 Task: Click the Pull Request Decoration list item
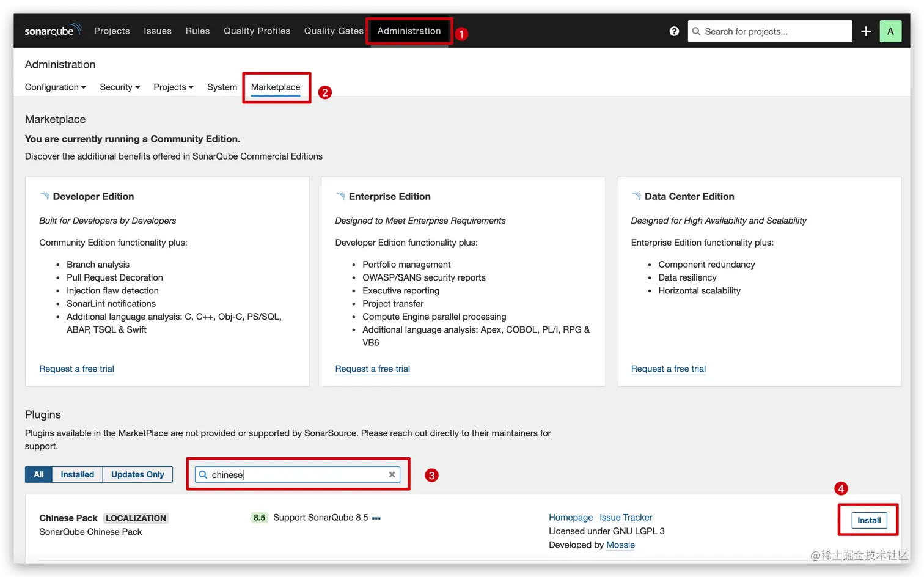pyautogui.click(x=115, y=277)
